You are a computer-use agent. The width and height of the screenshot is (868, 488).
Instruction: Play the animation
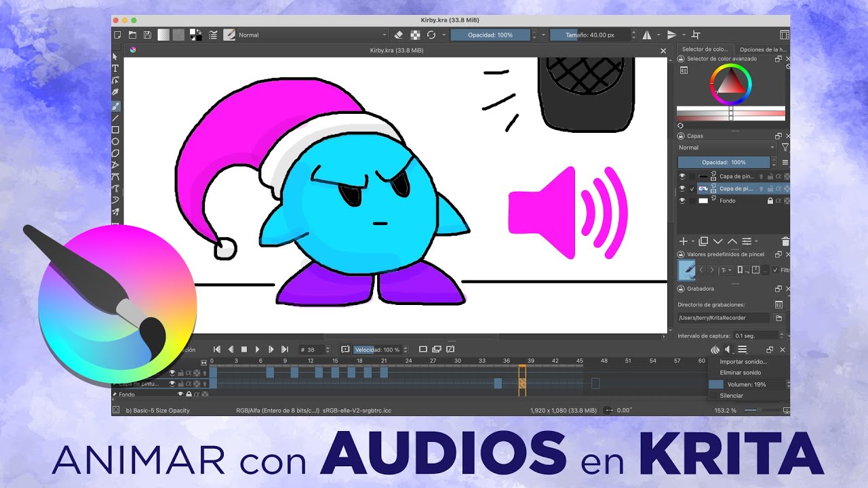[258, 349]
